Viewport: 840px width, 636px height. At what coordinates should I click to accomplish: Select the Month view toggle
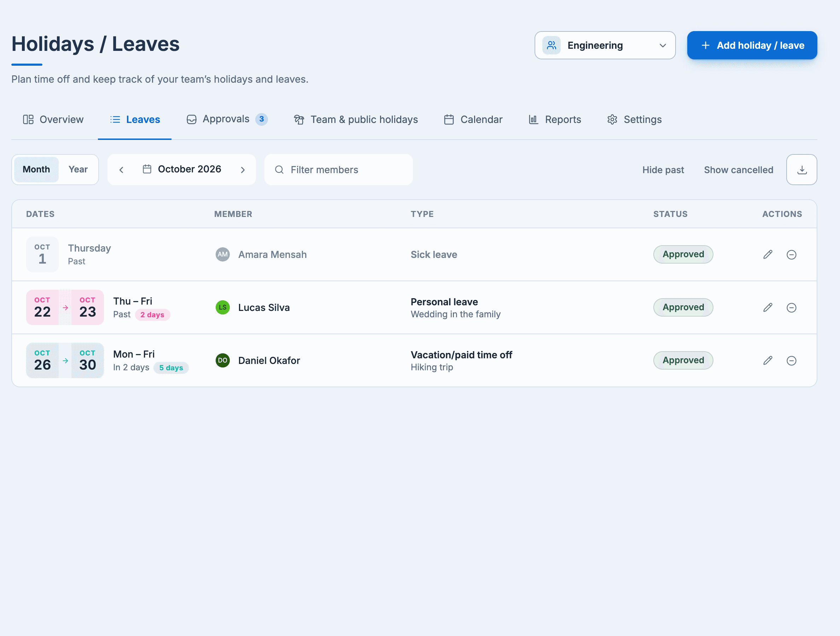(36, 170)
